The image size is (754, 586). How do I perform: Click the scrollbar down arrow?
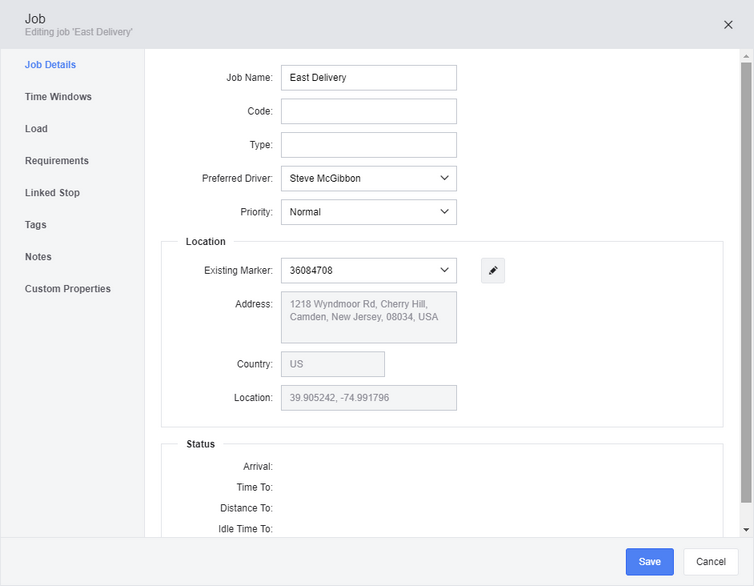746,530
